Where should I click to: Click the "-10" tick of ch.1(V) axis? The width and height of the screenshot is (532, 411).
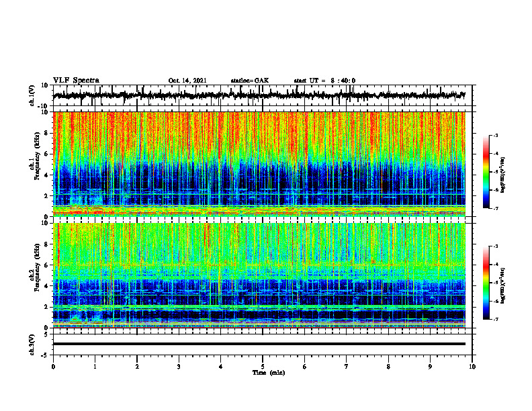[44, 106]
